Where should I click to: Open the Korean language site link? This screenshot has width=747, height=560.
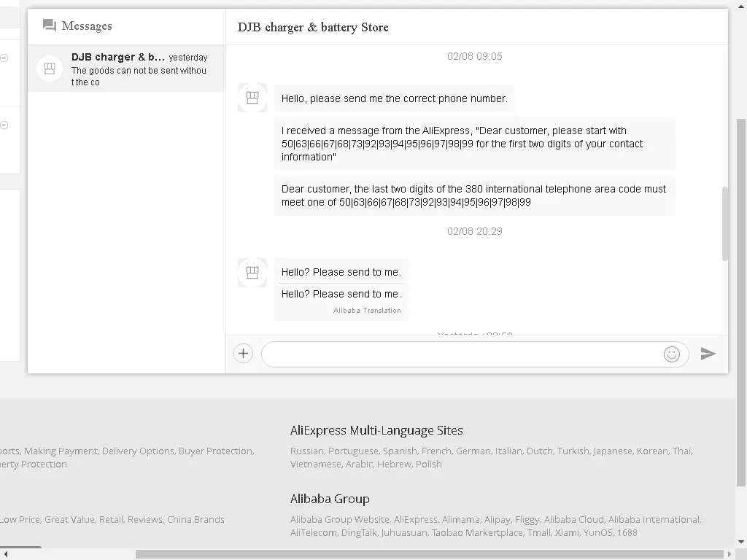coord(651,451)
